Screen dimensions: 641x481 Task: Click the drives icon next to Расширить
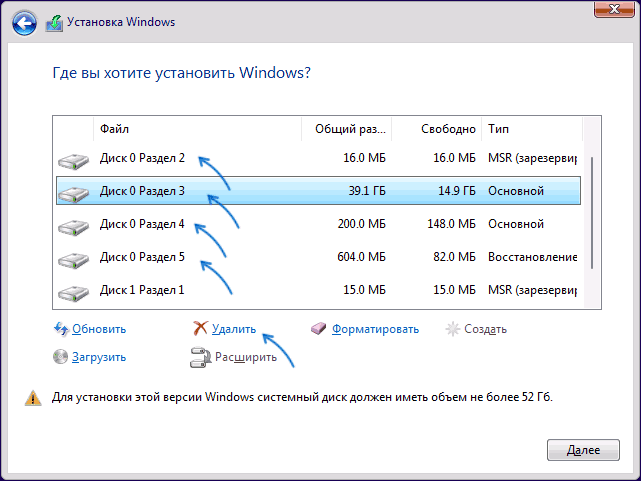point(200,358)
